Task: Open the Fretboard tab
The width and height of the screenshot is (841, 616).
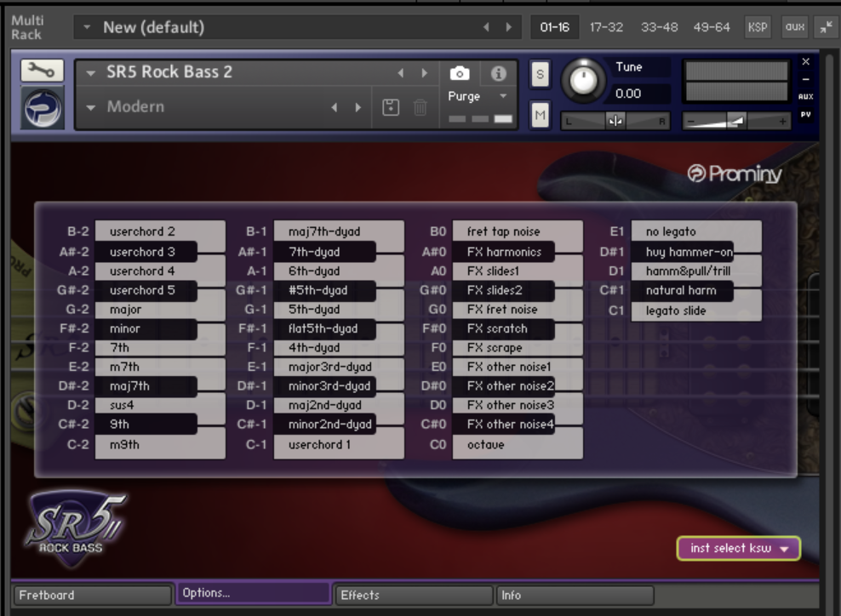Action: 92,595
